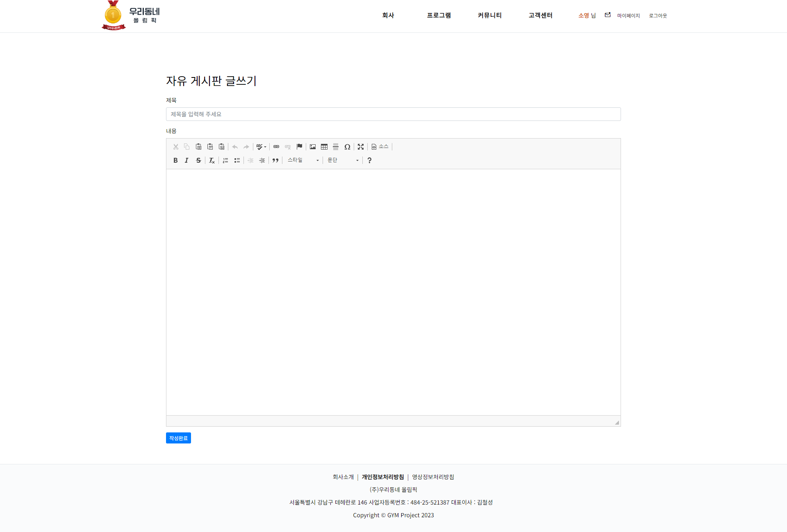Insert a table into the content
787x532 pixels.
point(324,147)
